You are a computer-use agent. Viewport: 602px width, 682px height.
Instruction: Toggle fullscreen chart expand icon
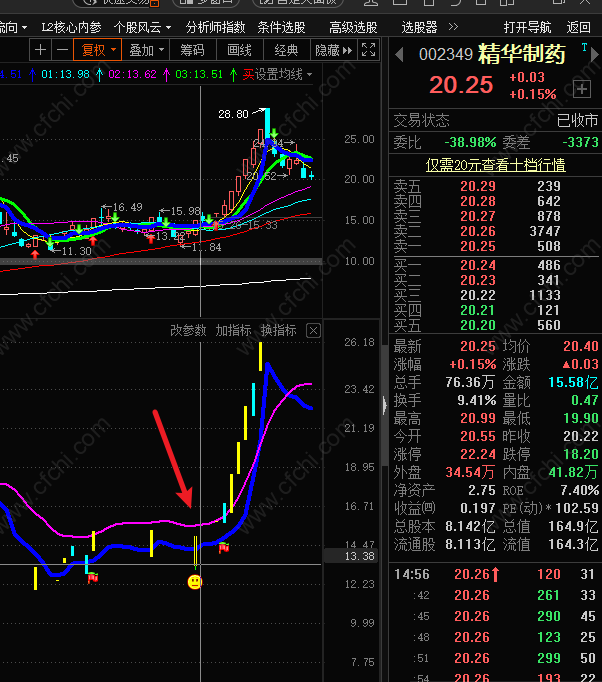tap(368, 50)
